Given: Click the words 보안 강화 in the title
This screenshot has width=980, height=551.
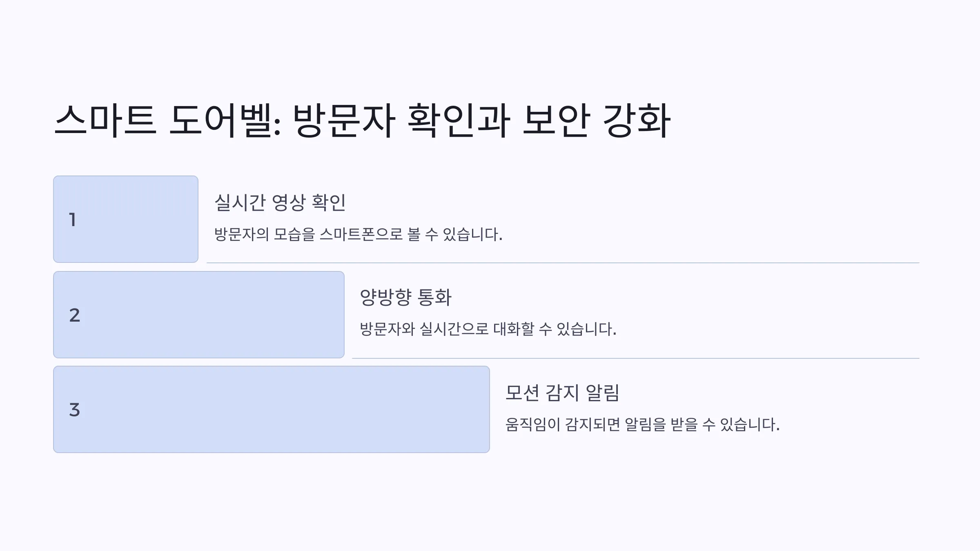Looking at the screenshot, I should 597,120.
